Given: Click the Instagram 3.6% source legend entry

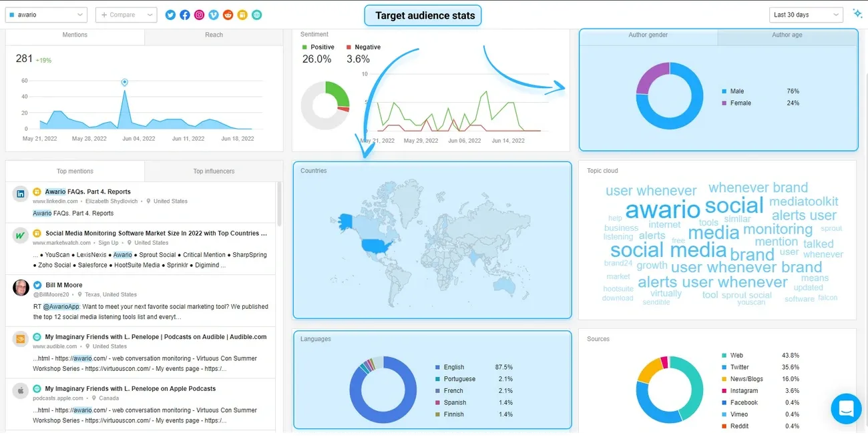Looking at the screenshot, I should click(x=761, y=391).
